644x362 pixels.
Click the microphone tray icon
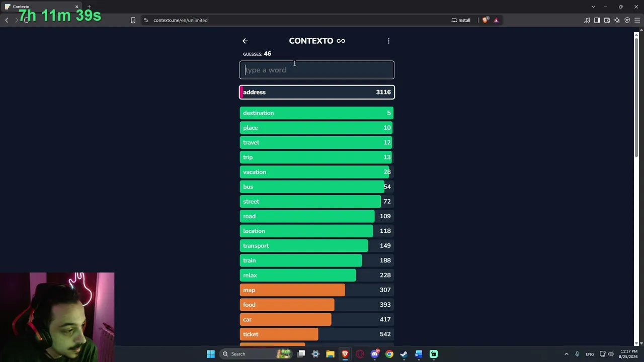(x=577, y=354)
